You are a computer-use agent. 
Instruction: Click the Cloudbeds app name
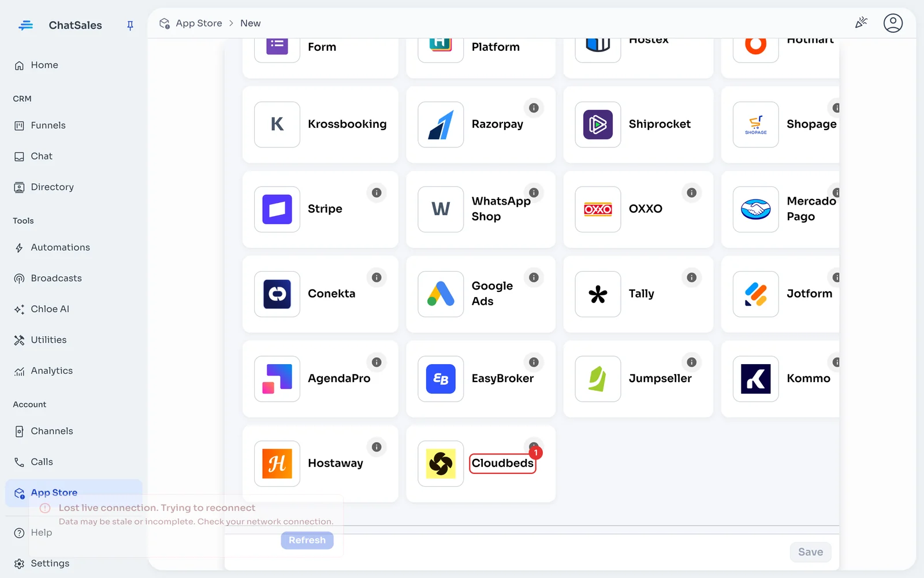pyautogui.click(x=502, y=464)
